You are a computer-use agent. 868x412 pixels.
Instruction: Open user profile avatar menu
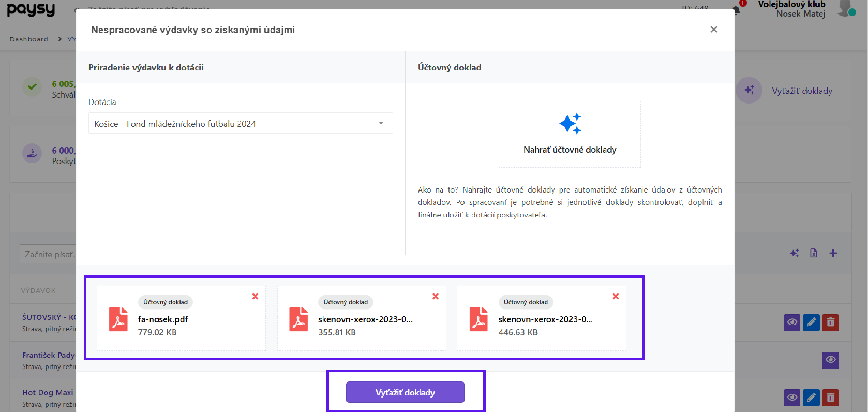(x=845, y=8)
